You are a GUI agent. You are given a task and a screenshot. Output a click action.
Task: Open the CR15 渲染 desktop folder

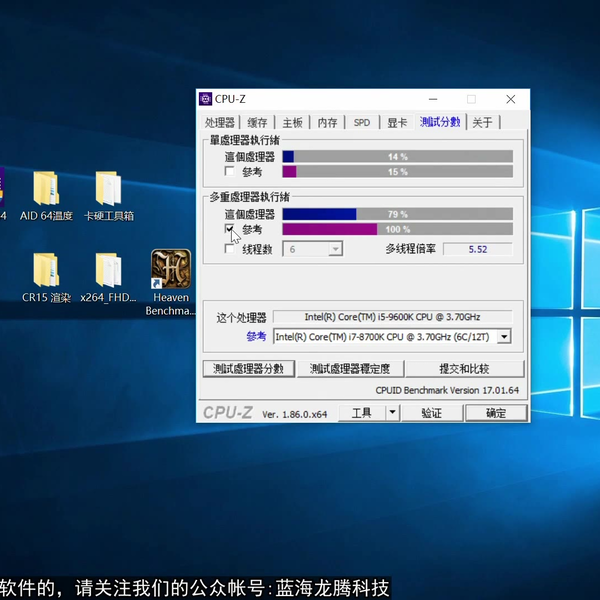tap(46, 277)
